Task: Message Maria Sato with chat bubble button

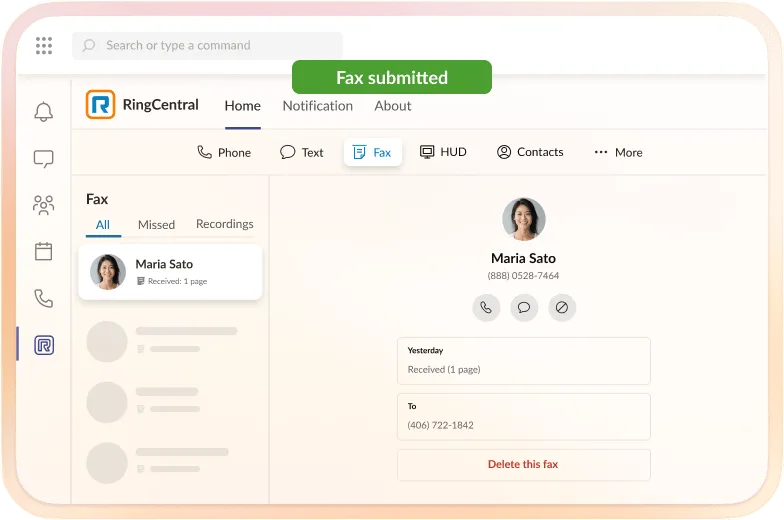Action: [x=524, y=307]
